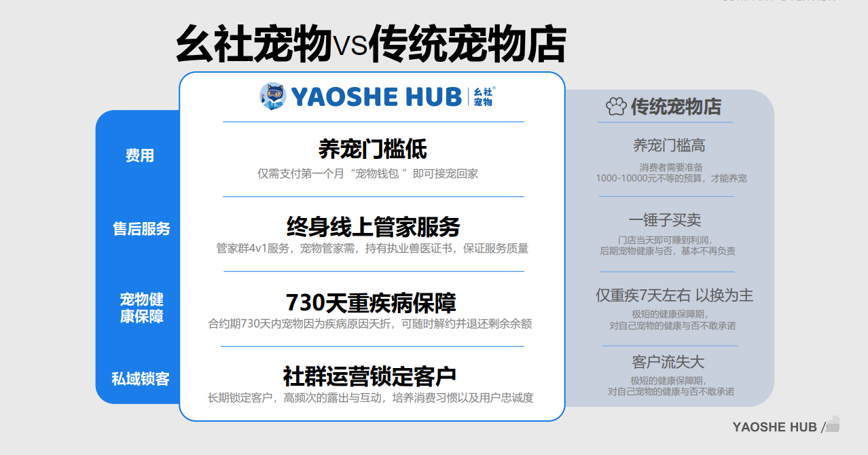This screenshot has width=868, height=455.
Task: Click the 费用 label in the blue sidebar
Action: tap(139, 156)
